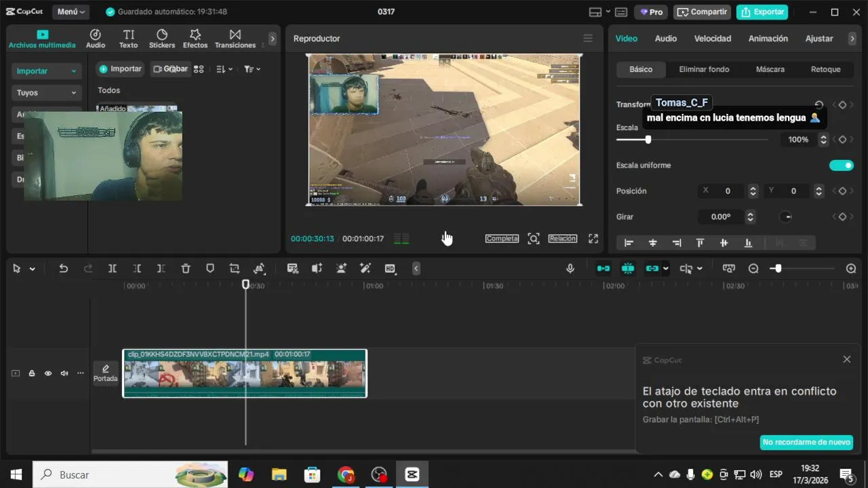Click the magic wand AI tool icon
The image size is (868, 488).
tap(366, 268)
